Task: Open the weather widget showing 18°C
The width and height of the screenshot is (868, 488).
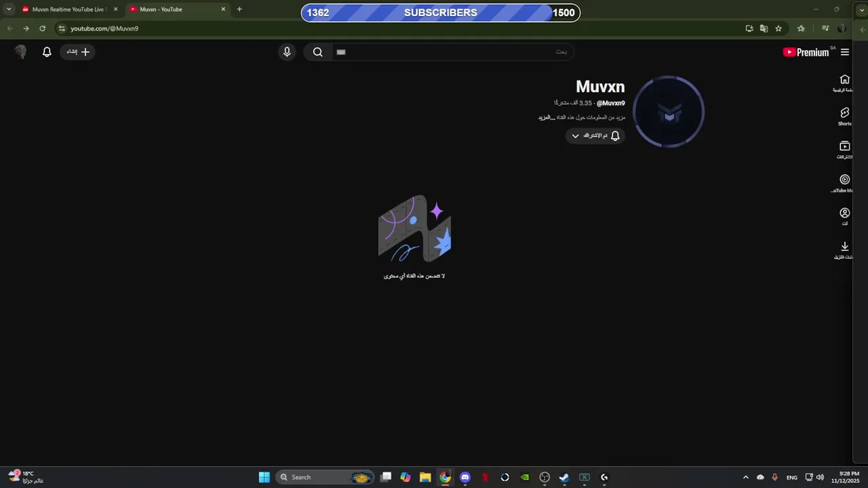Action: [26, 477]
